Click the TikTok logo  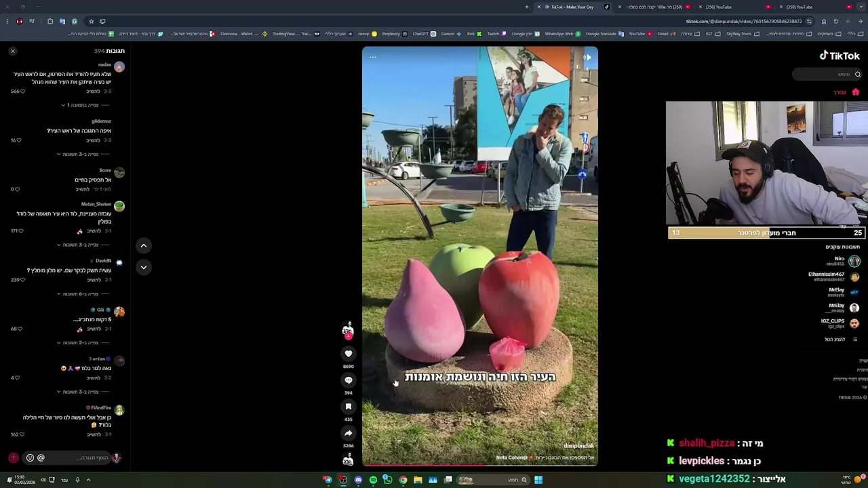[x=840, y=56]
